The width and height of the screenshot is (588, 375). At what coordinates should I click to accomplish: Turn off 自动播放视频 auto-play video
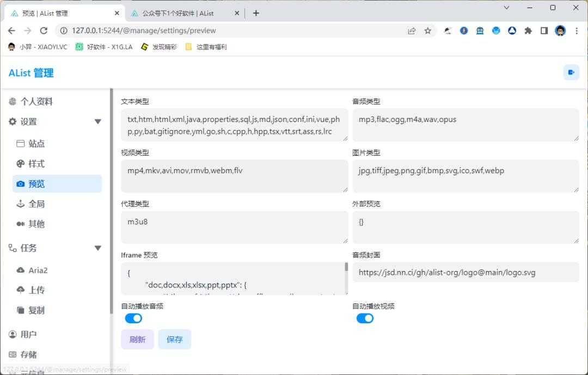tap(365, 318)
